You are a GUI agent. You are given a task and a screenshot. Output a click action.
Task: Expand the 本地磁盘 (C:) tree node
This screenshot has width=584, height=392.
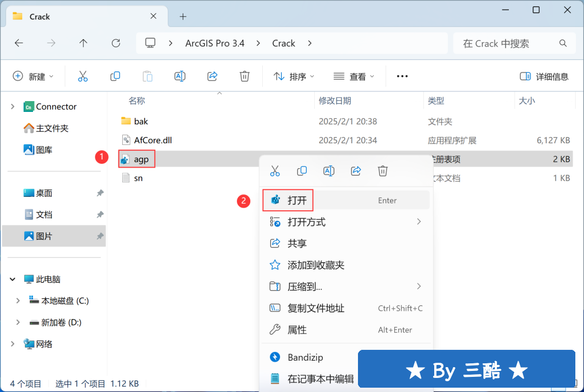point(18,301)
